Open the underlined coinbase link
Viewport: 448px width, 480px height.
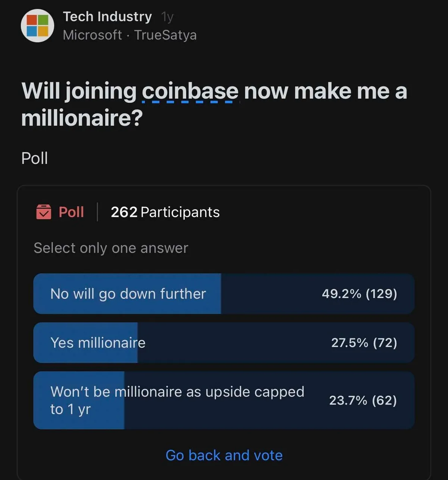(190, 92)
